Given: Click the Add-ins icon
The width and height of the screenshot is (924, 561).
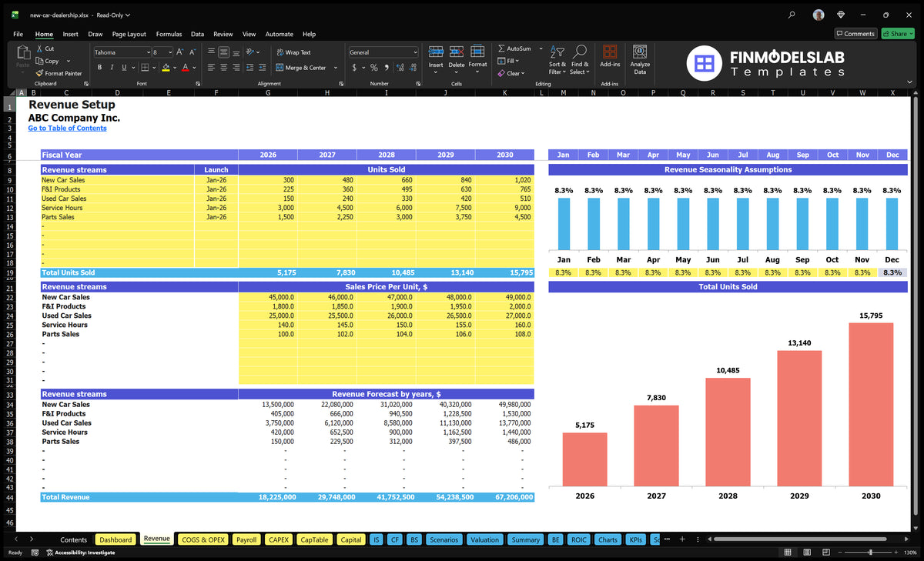Looking at the screenshot, I should (x=610, y=52).
